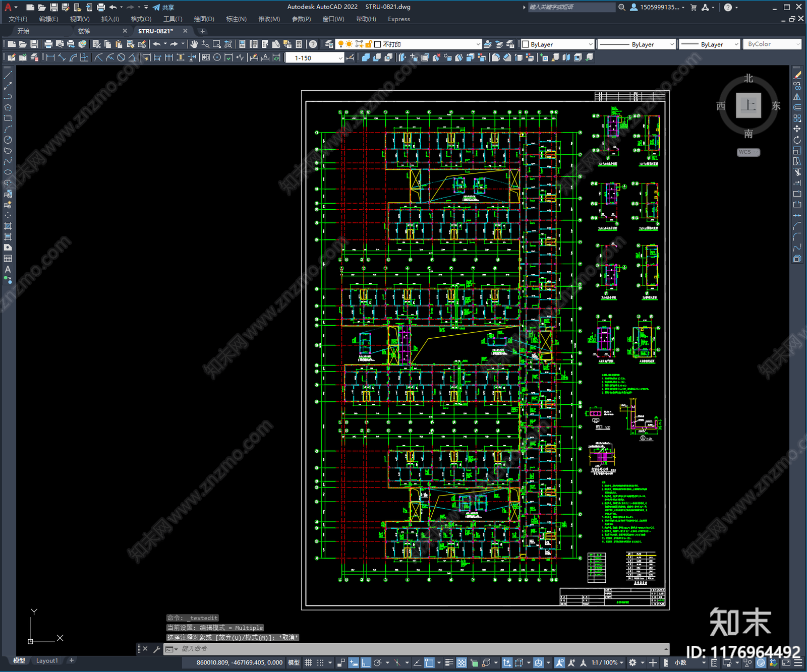Open the Help question mark icon
This screenshot has width=807, height=672.
tap(313, 44)
